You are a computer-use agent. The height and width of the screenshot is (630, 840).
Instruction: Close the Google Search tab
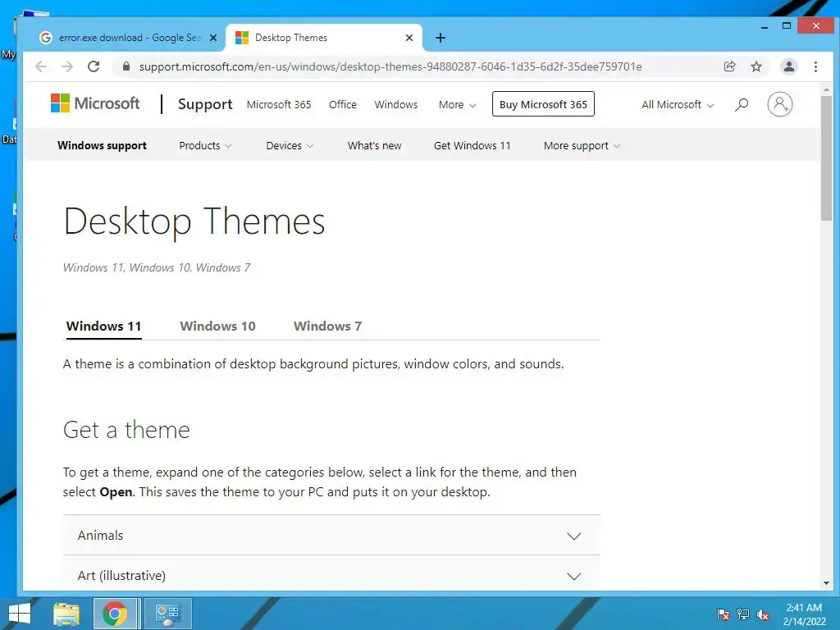(x=212, y=38)
